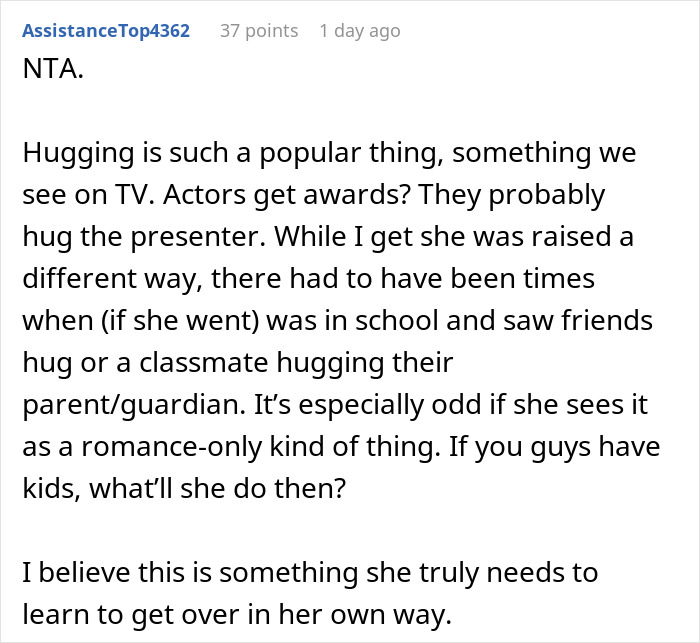Click the 1 day ago timestamp

click(x=360, y=31)
